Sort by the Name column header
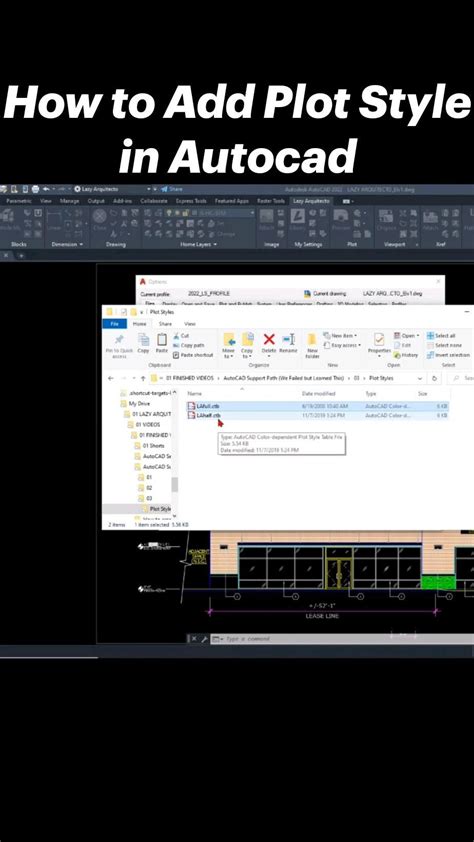Image resolution: width=474 pixels, height=842 pixels. click(194, 394)
